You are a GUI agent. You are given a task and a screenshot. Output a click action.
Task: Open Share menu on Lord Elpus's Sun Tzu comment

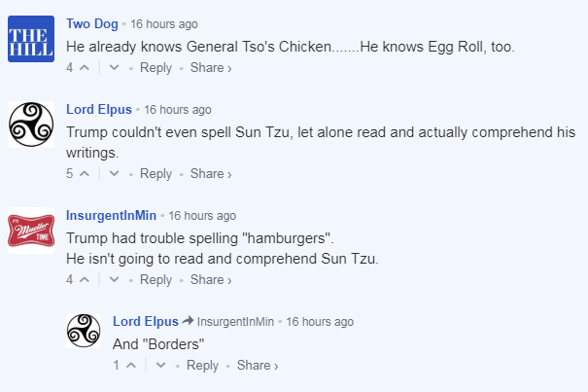coord(211,174)
